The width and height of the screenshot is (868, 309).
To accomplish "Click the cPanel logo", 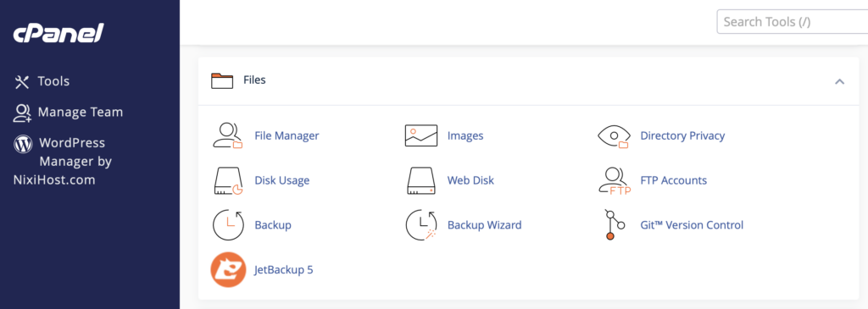I will pyautogui.click(x=58, y=34).
